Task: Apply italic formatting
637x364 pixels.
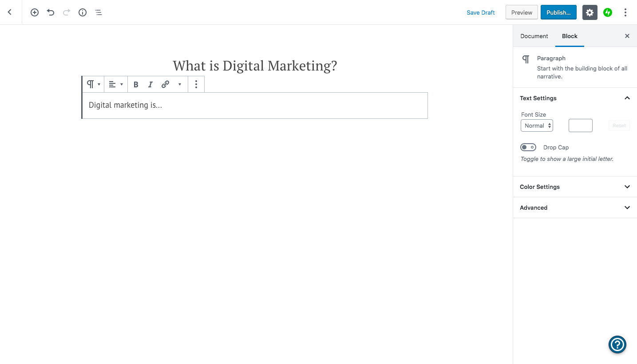Action: pos(150,84)
